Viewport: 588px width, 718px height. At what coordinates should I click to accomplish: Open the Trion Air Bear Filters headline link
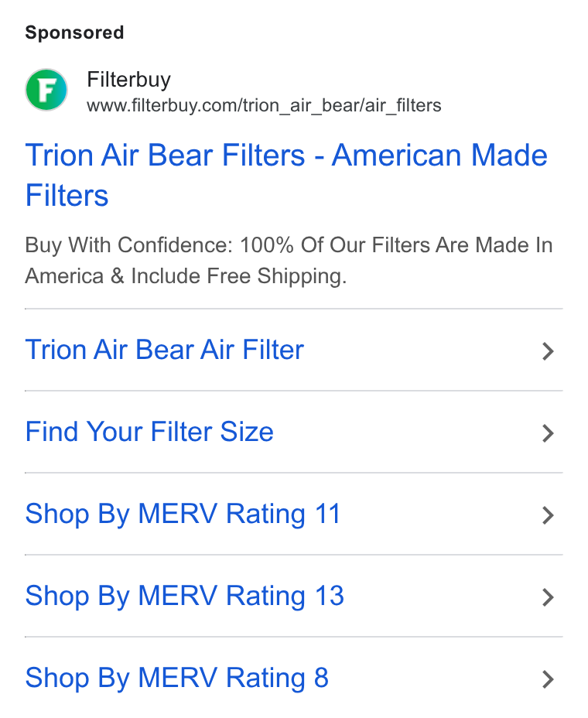pos(286,175)
